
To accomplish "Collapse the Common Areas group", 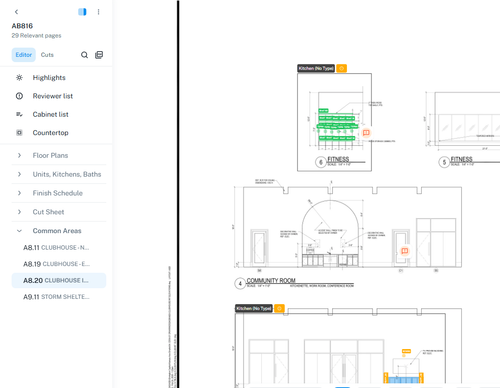I will [59, 231].
